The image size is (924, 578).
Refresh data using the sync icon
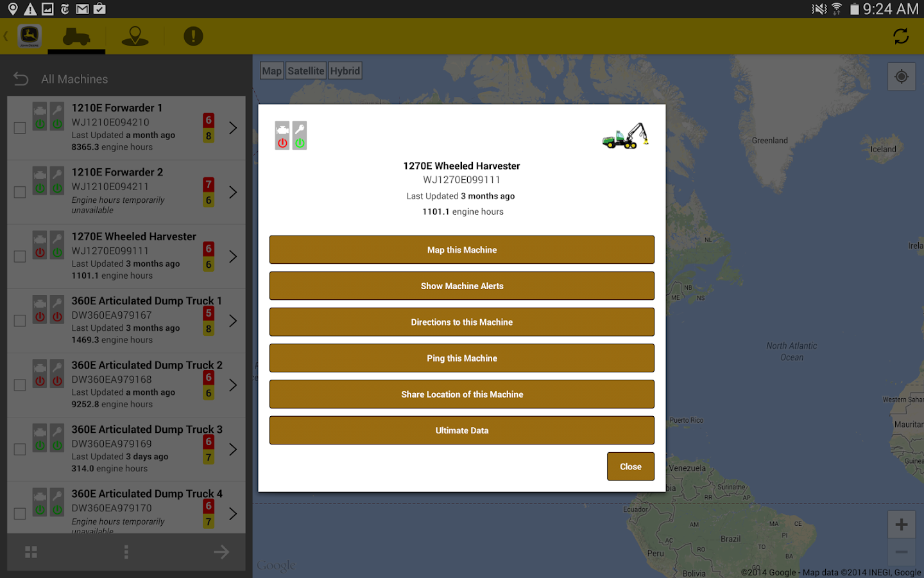point(901,36)
